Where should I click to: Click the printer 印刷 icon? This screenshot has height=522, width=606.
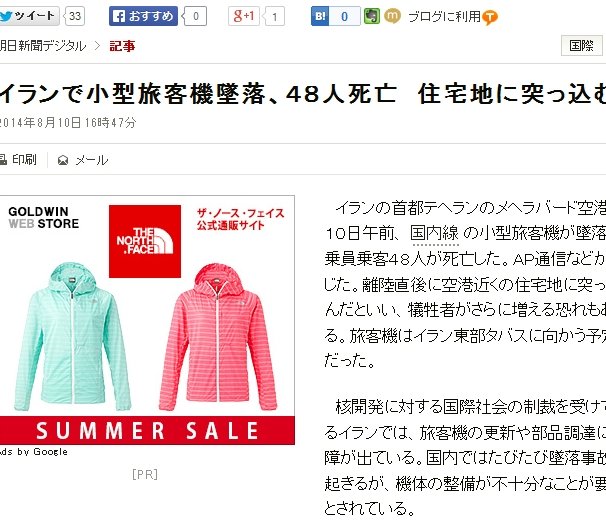3,160
